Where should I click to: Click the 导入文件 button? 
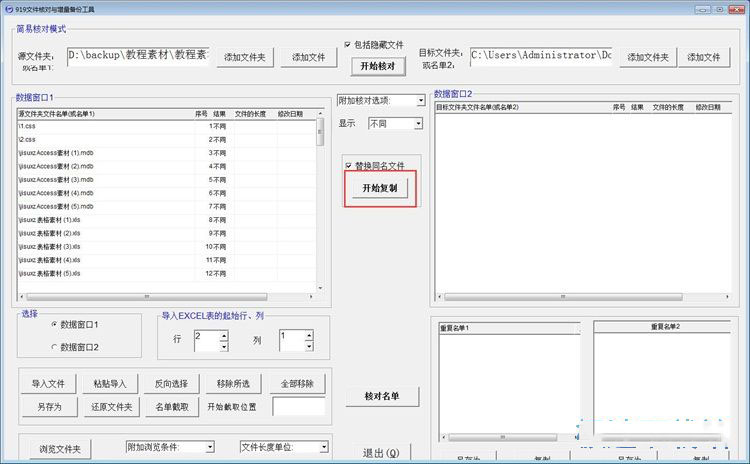[x=48, y=384]
